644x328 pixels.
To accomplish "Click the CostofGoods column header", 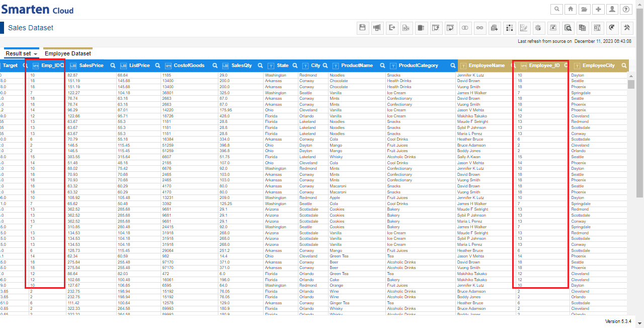I will click(x=190, y=65).
